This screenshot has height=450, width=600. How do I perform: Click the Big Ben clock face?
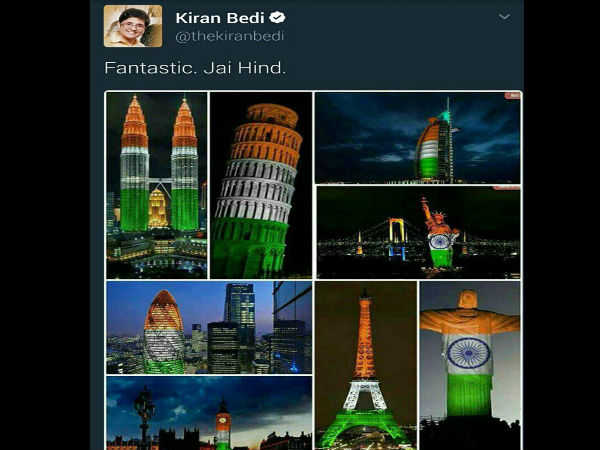point(223,422)
